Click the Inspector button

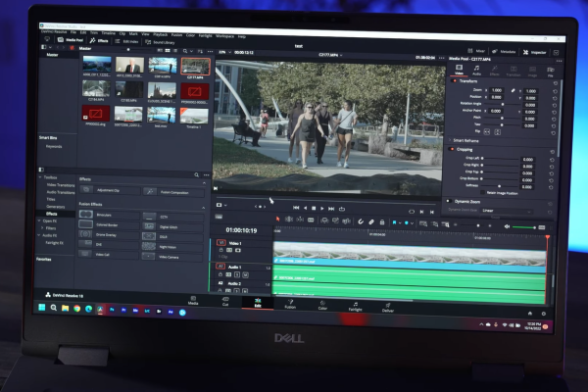click(537, 50)
